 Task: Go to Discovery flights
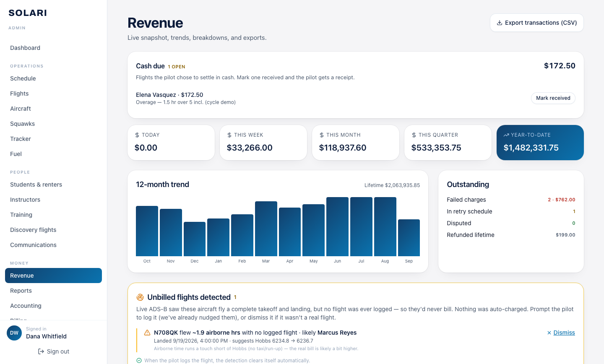[53, 230]
